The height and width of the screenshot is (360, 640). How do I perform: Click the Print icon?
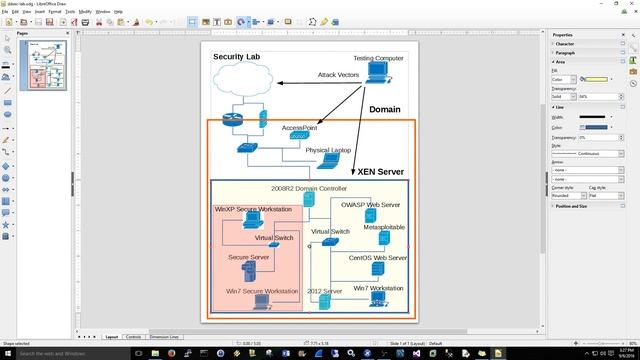click(x=85, y=22)
